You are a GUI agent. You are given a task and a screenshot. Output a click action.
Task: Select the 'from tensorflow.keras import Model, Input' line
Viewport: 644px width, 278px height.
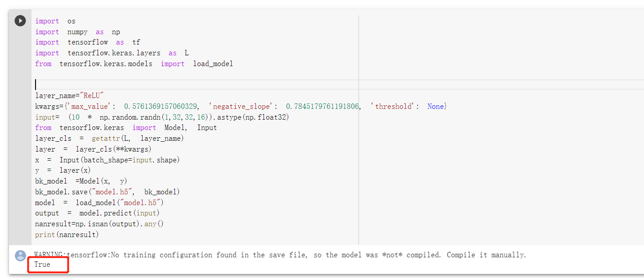pos(126,127)
